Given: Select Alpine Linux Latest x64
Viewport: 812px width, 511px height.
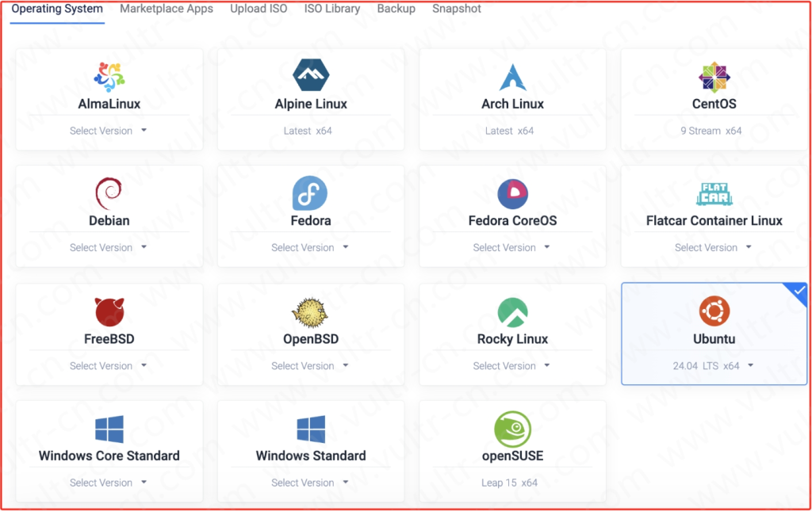Looking at the screenshot, I should (x=308, y=131).
